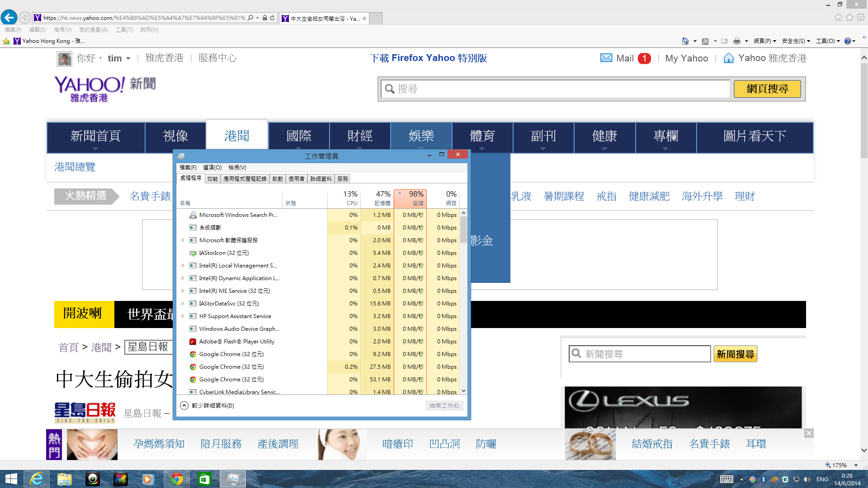The image size is (868, 488).
Task: Click the RSS feeds icon in command bar
Action: [705, 41]
